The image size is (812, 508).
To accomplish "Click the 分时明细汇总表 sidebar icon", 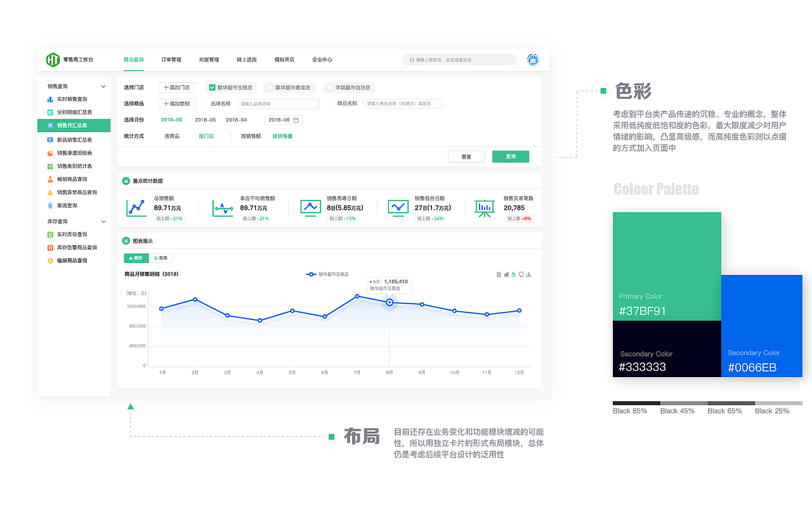I will (x=51, y=112).
